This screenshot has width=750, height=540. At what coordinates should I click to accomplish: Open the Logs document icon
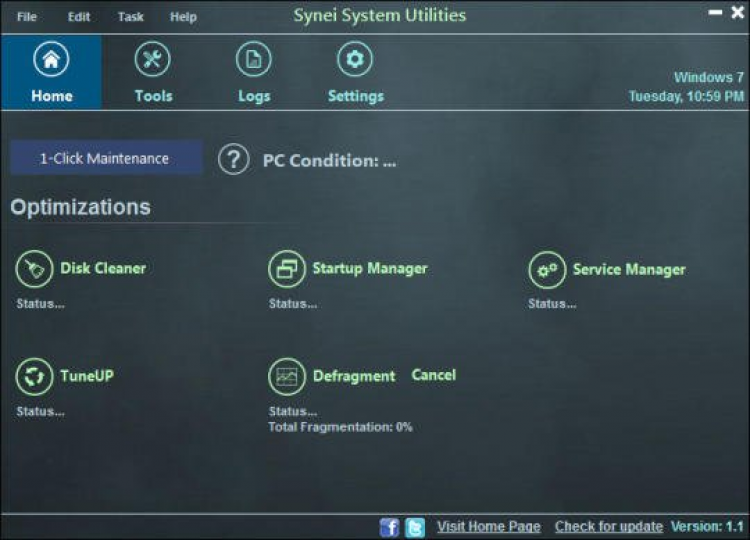[x=254, y=59]
